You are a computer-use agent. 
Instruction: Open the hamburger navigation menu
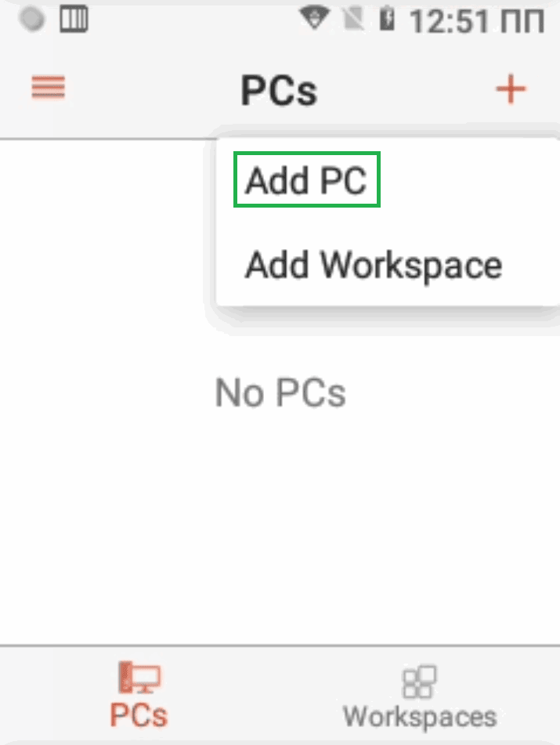(x=48, y=87)
